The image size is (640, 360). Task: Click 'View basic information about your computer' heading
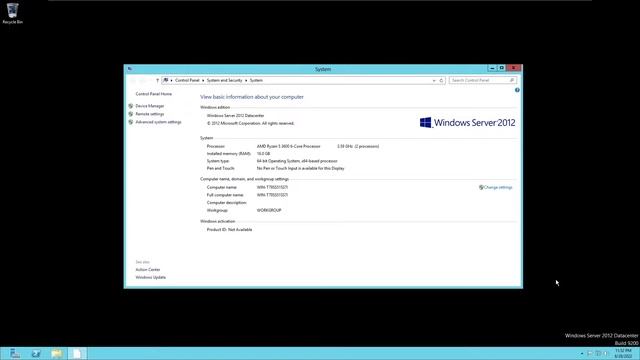click(252, 97)
